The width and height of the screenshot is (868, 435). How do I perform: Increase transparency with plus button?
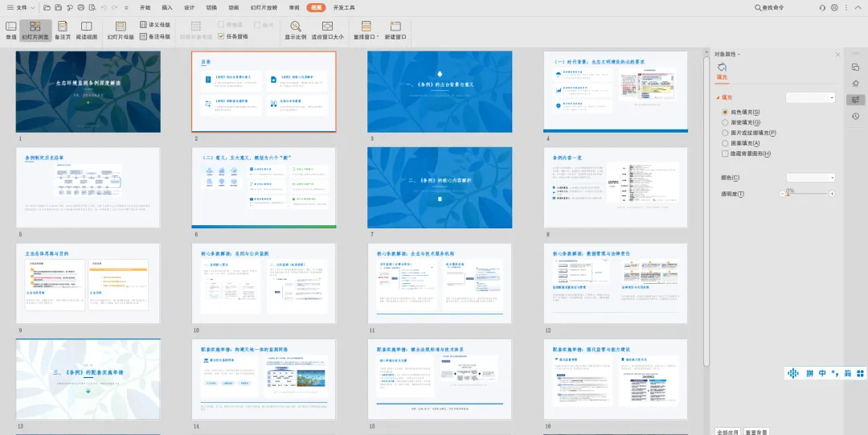[832, 194]
